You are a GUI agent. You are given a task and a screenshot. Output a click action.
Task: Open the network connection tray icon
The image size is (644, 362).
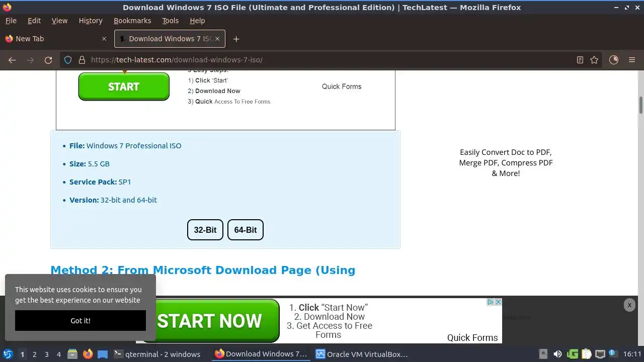tap(600, 354)
